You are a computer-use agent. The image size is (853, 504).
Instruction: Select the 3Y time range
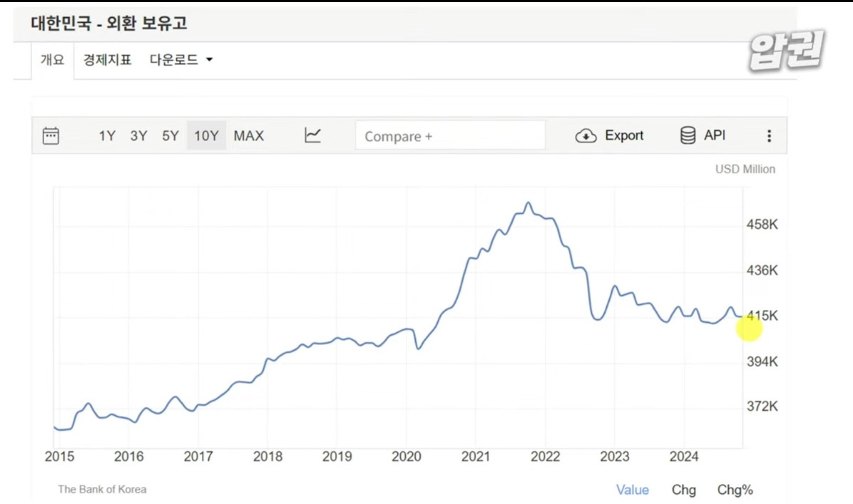[139, 136]
